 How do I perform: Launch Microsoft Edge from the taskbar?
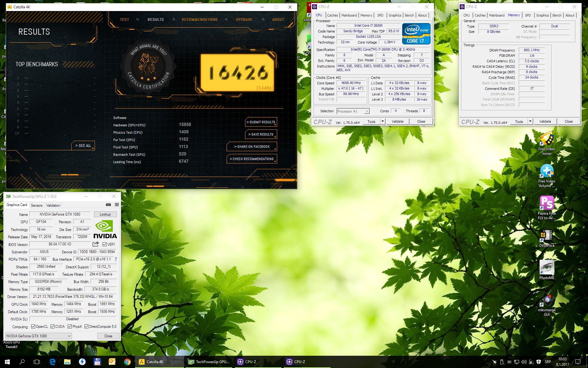point(52,362)
